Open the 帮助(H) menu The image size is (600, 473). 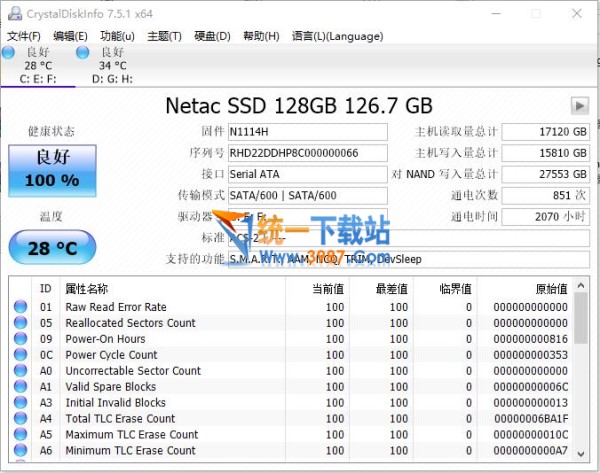[261, 36]
